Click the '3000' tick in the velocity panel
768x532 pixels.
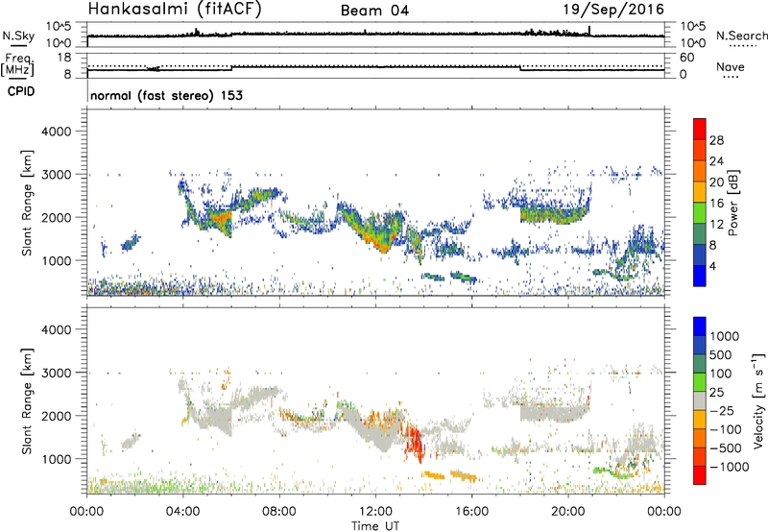[x=56, y=373]
